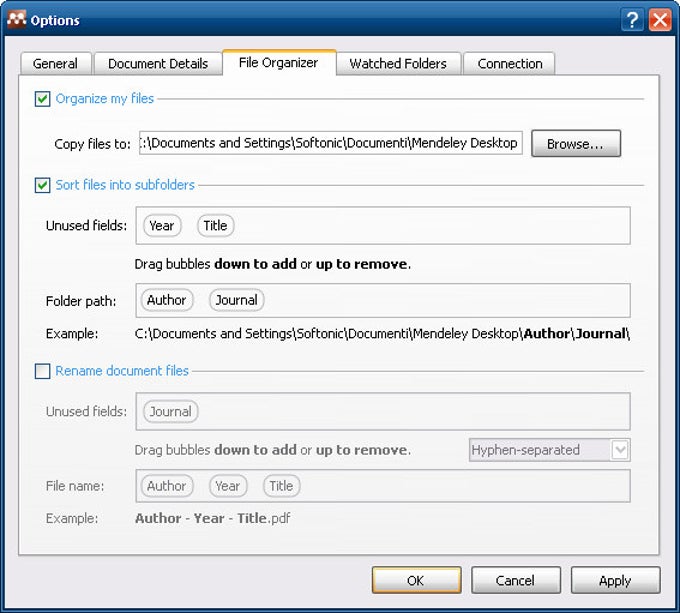
Task: Click Browse to choose destination folder
Action: coord(575,143)
